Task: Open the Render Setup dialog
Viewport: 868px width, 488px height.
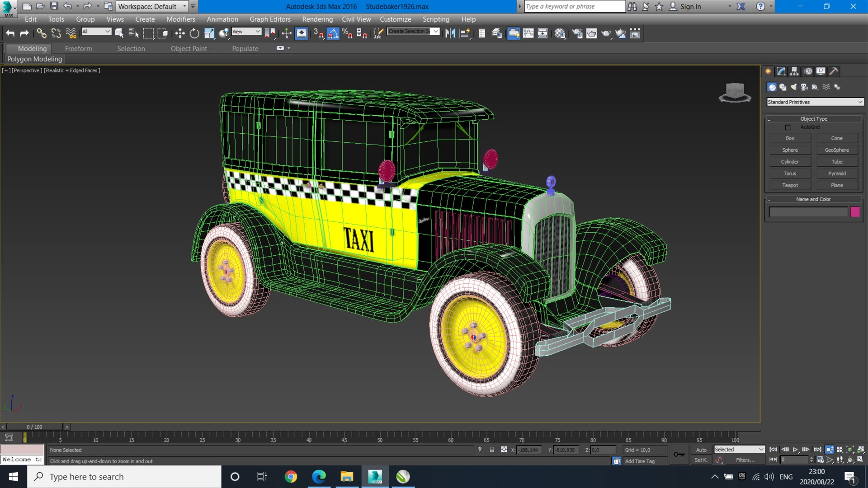Action: [x=577, y=33]
